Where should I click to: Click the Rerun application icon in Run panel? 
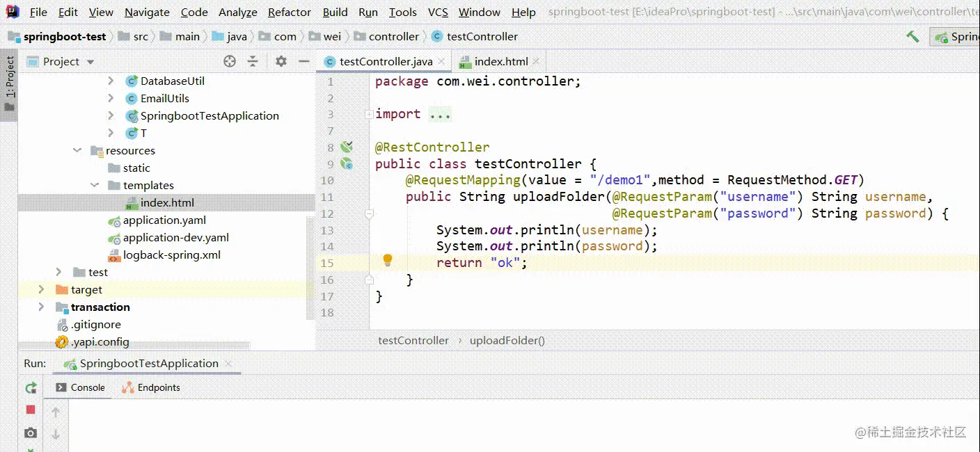tap(31, 388)
